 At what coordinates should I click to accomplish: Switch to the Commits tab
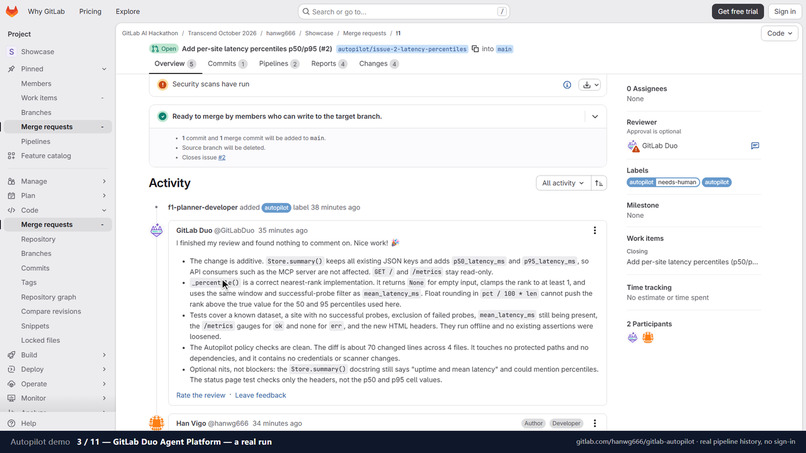pos(227,64)
